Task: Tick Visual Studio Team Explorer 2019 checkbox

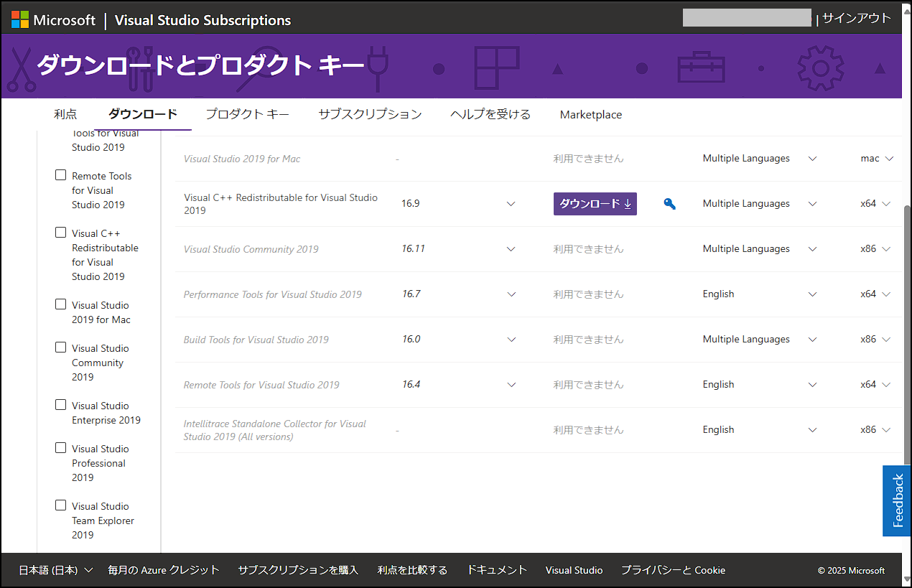Action: click(x=60, y=505)
